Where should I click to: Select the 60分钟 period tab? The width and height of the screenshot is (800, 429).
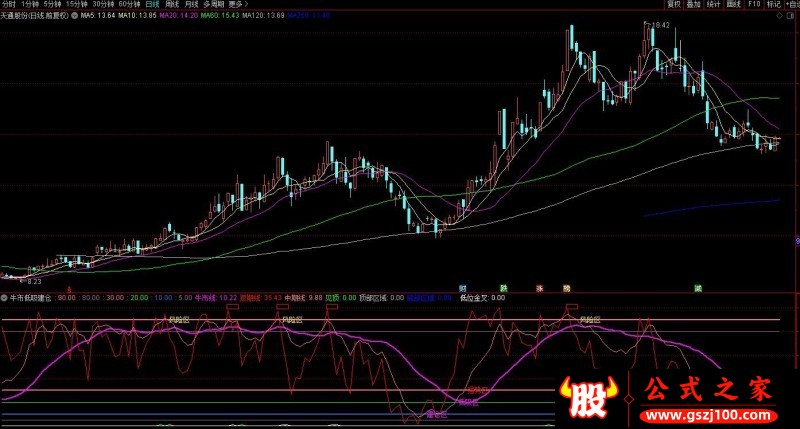click(129, 5)
